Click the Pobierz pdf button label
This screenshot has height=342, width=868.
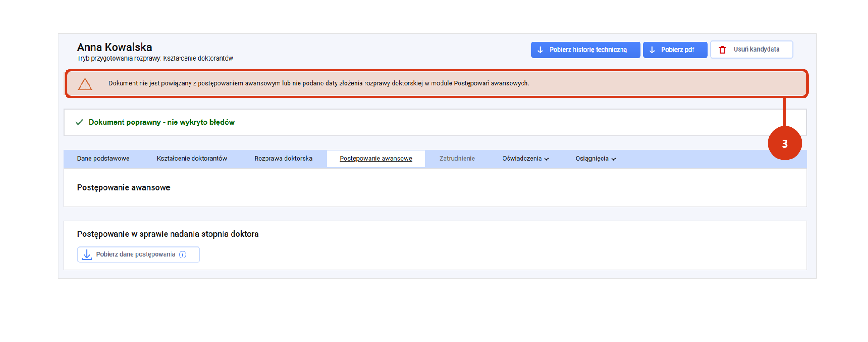pyautogui.click(x=677, y=50)
